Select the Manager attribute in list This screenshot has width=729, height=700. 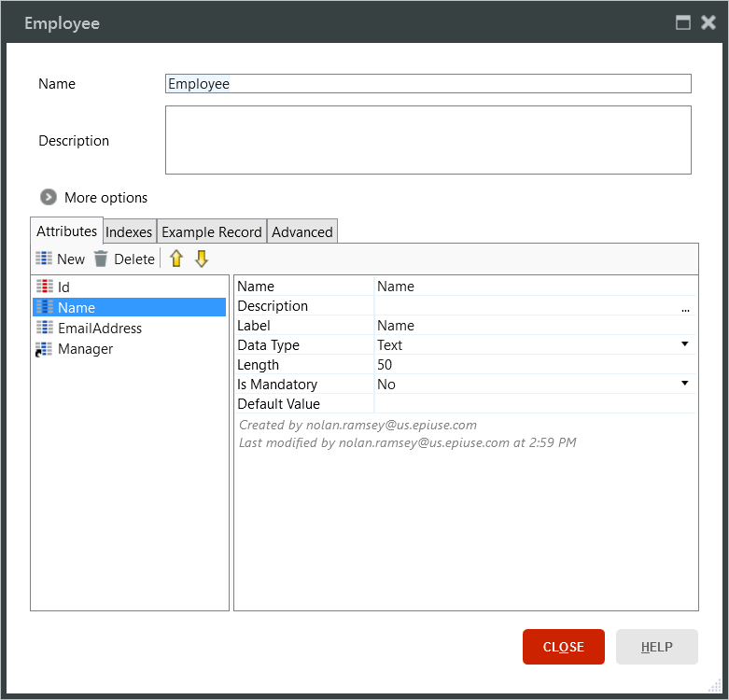pos(85,349)
